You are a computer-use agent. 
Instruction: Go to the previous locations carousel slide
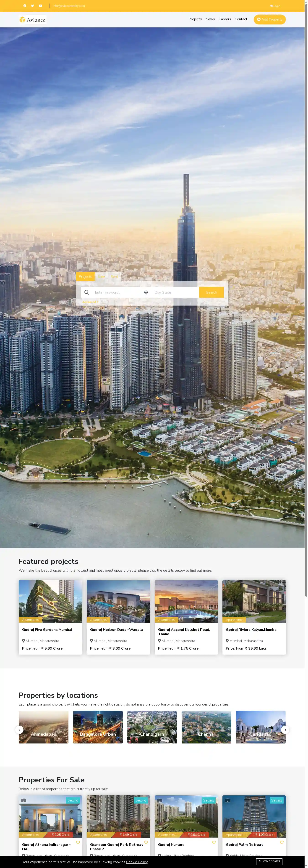pyautogui.click(x=19, y=730)
